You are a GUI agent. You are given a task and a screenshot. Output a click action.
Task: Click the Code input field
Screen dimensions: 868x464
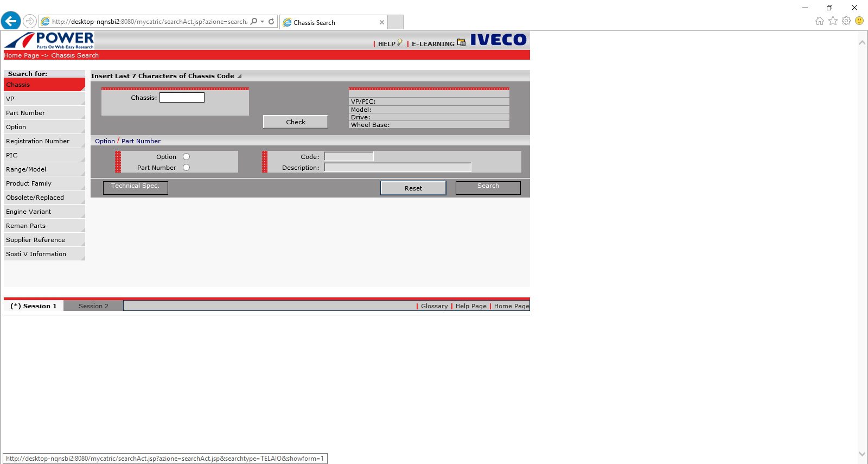pos(349,156)
